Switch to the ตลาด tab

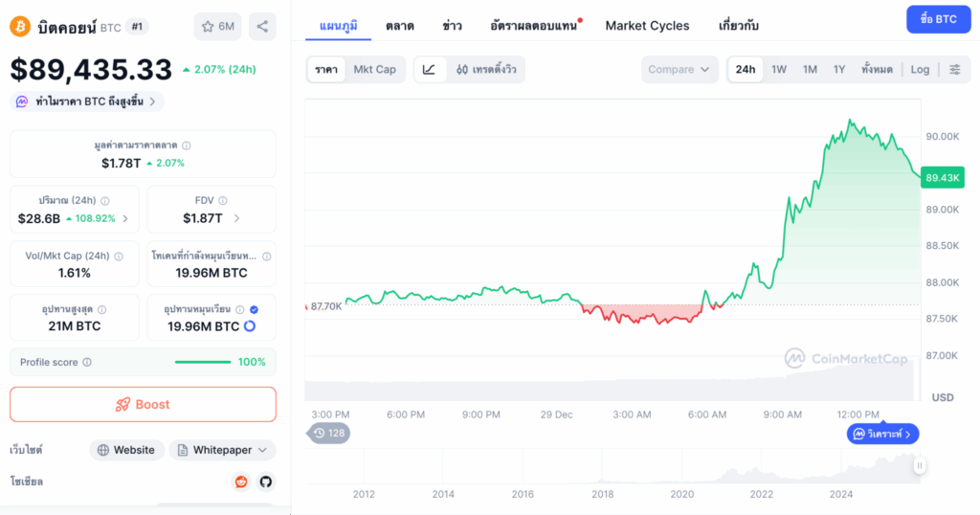click(400, 26)
